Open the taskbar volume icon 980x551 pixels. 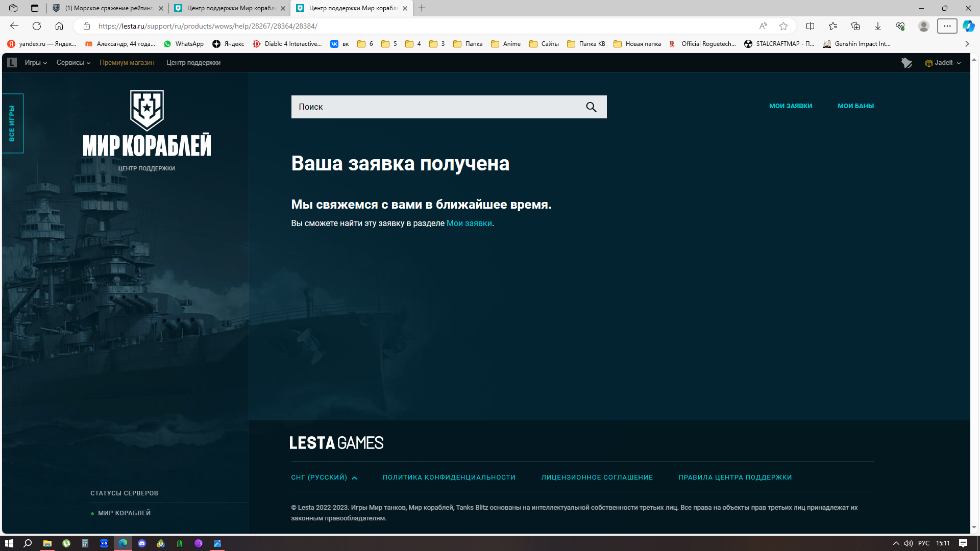point(909,543)
